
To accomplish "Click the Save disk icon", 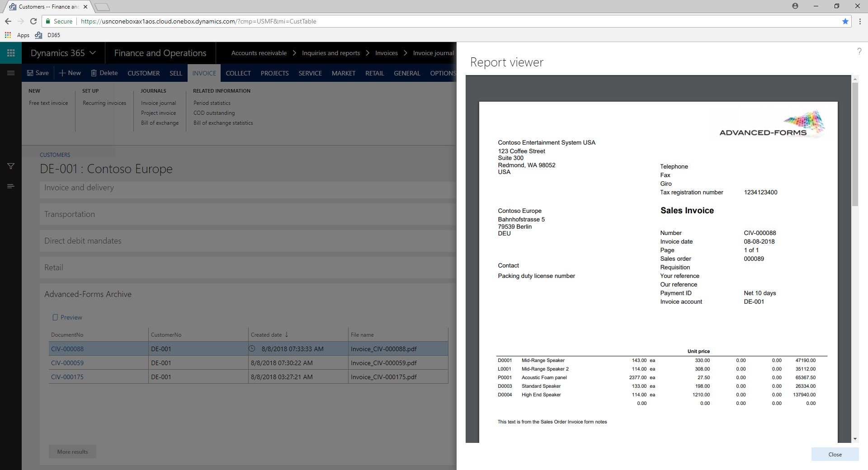I will [x=30, y=73].
